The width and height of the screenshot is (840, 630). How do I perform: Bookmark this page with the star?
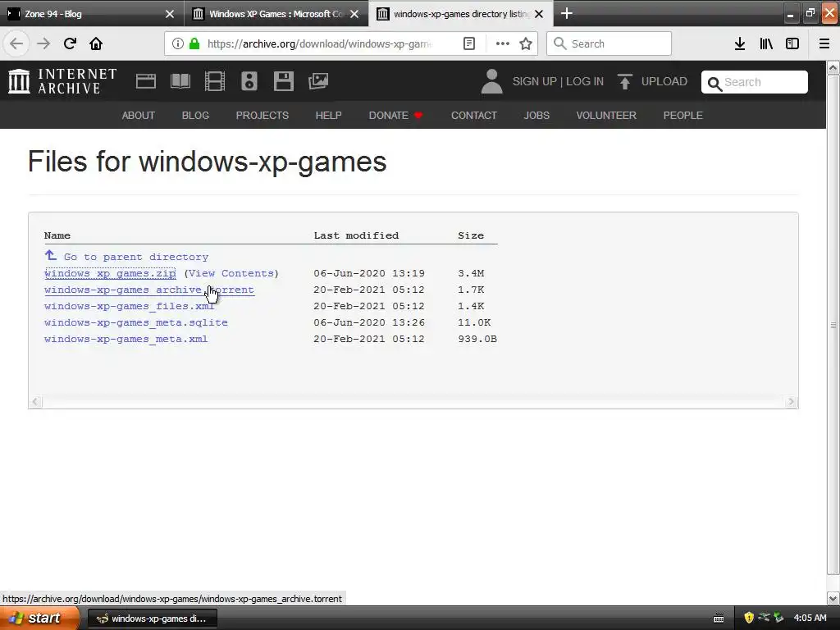[x=526, y=43]
